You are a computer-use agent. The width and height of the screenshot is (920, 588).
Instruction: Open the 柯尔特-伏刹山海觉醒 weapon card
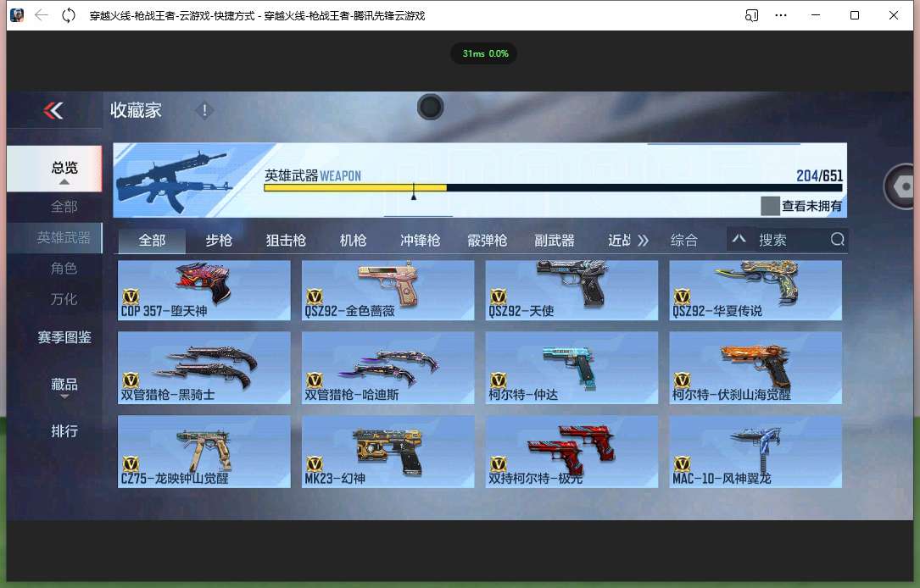click(756, 368)
